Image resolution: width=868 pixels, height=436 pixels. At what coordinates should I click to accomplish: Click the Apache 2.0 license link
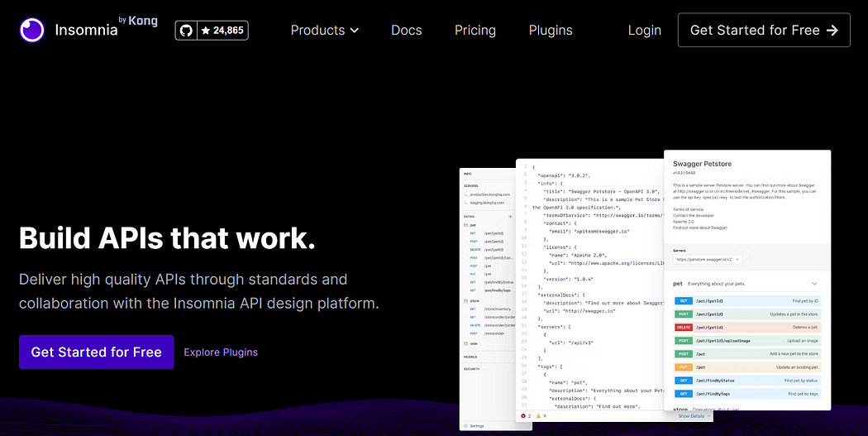684,222
